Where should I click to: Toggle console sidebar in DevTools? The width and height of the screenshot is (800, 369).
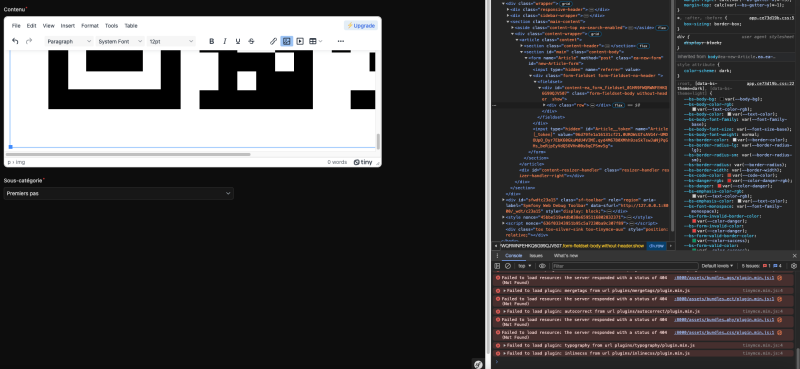click(x=497, y=266)
